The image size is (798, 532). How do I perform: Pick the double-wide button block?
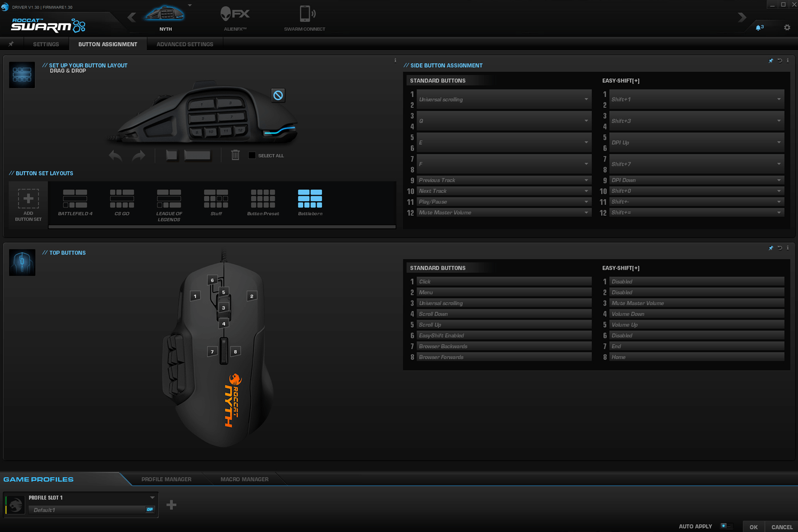pos(197,155)
